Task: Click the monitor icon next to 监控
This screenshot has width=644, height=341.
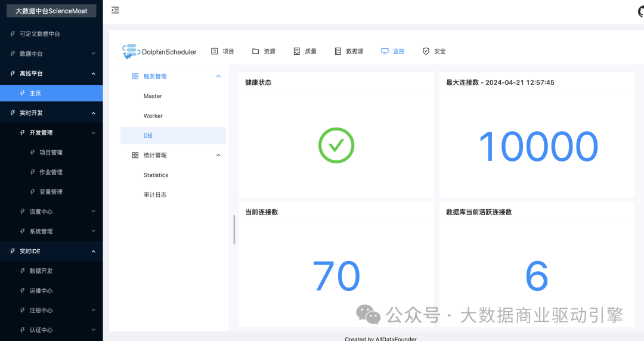Action: (385, 51)
